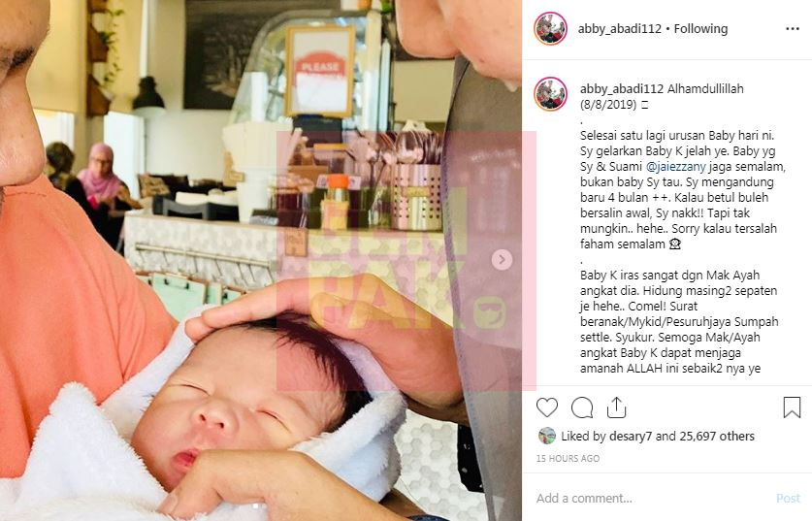The width and height of the screenshot is (812, 521).
Task: Save post with the bookmark icon
Action: click(792, 407)
